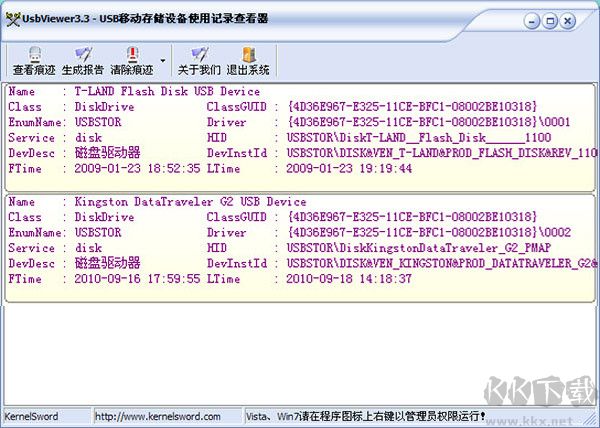The width and height of the screenshot is (600, 428).
Task: Click the USBSTOR EnumName in T-LAND record
Action: 98,122
